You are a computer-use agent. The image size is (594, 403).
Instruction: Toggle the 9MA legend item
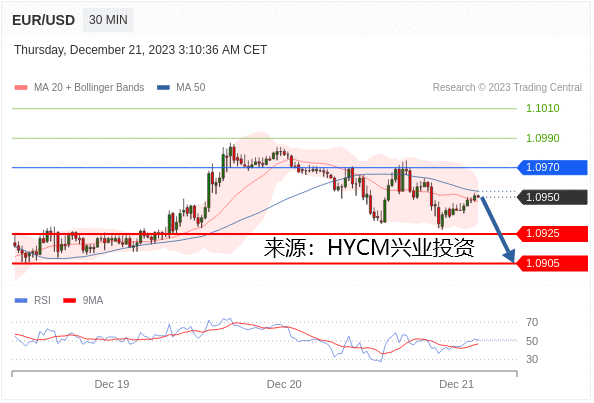click(83, 300)
